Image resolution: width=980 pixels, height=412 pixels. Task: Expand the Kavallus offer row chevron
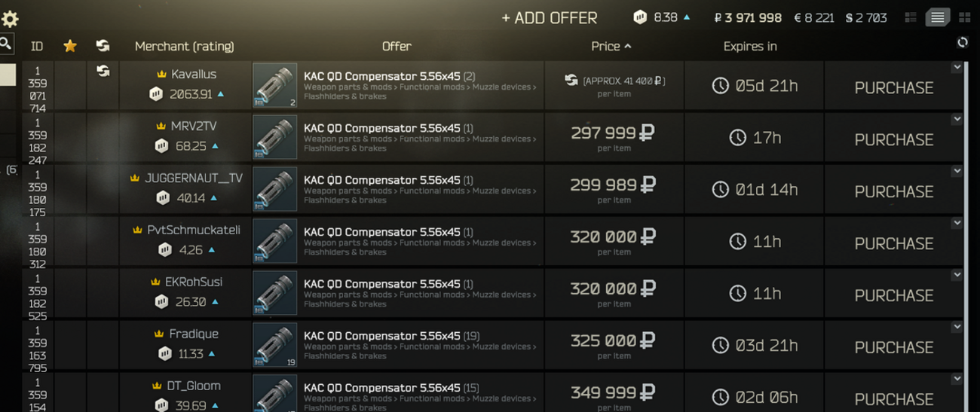[x=957, y=67]
